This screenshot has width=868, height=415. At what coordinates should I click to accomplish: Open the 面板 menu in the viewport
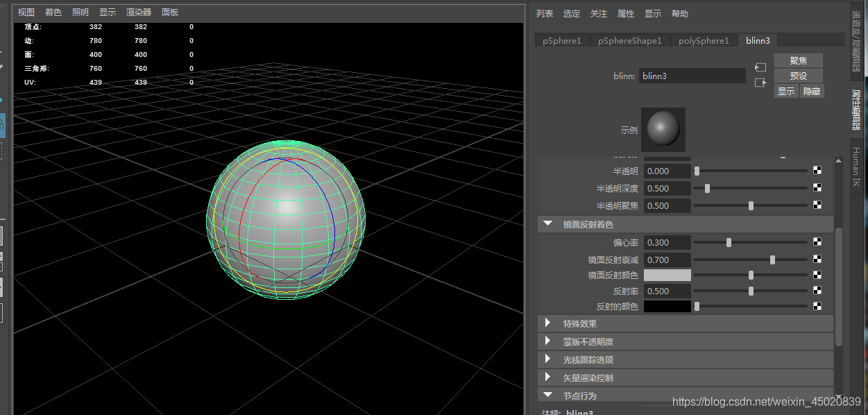point(170,12)
